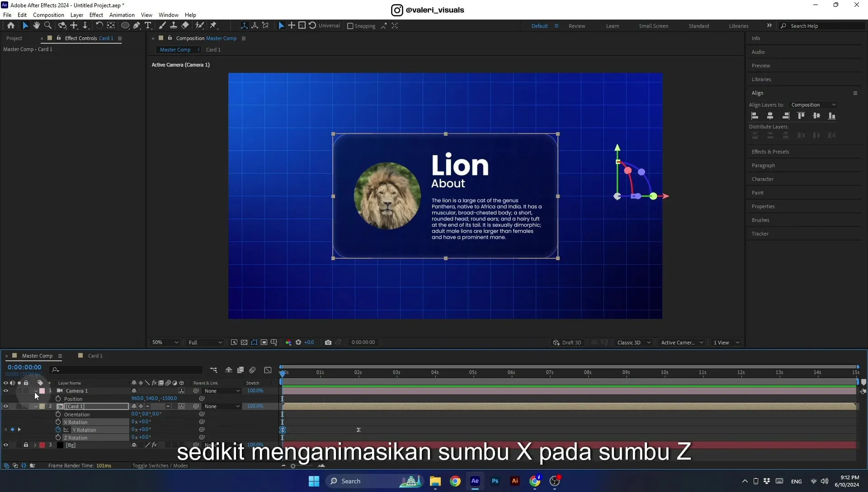Select the Eraser tool
868x492 pixels.
coord(185,26)
